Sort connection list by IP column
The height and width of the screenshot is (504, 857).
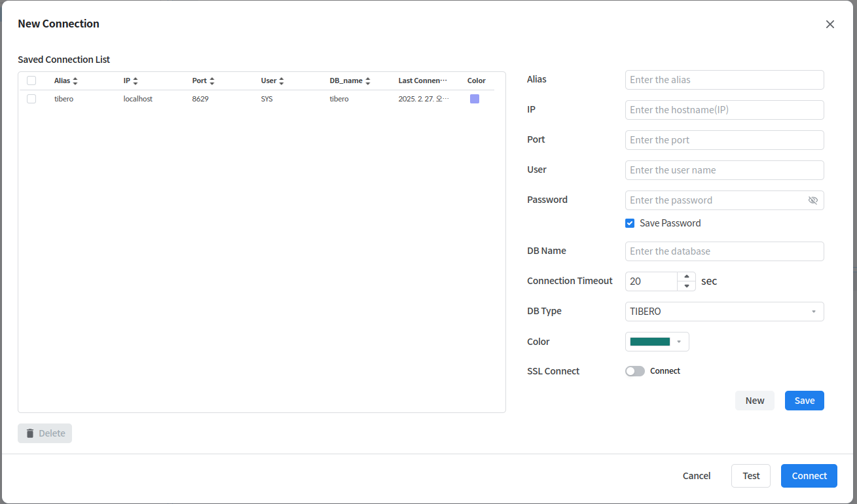135,81
